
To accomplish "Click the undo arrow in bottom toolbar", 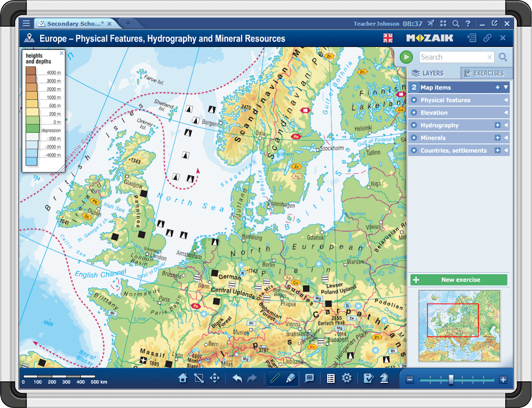I will point(237,378).
